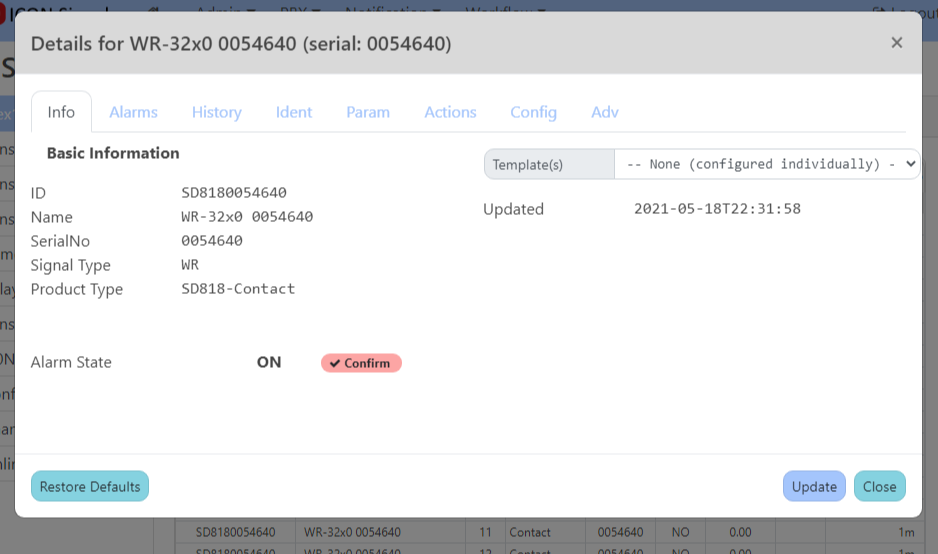Select the Info tab
938x554 pixels.
pyautogui.click(x=61, y=112)
